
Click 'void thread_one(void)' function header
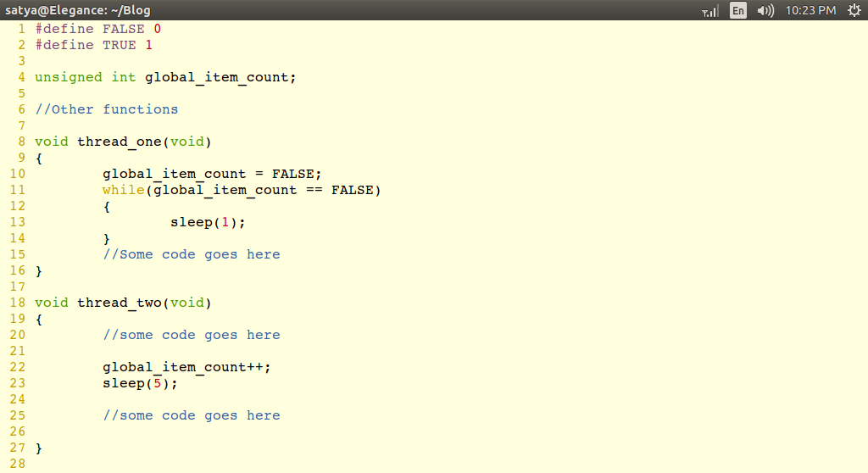click(x=123, y=142)
